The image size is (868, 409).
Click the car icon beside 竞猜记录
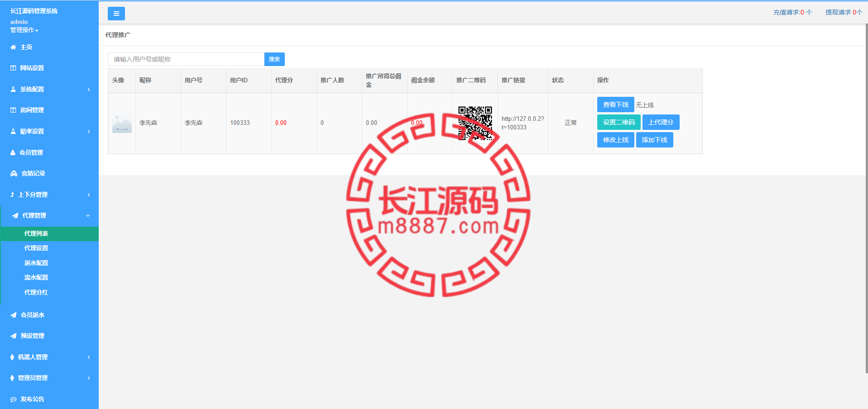(x=14, y=173)
